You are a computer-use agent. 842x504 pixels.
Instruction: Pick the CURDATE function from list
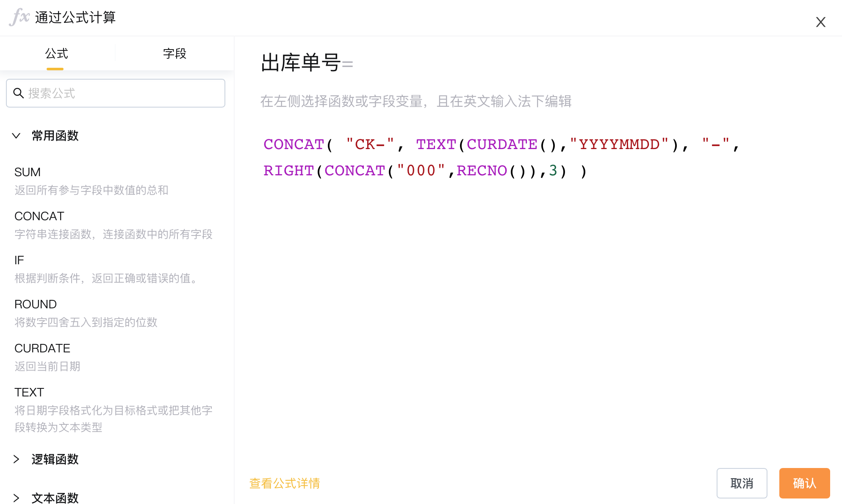114,357
